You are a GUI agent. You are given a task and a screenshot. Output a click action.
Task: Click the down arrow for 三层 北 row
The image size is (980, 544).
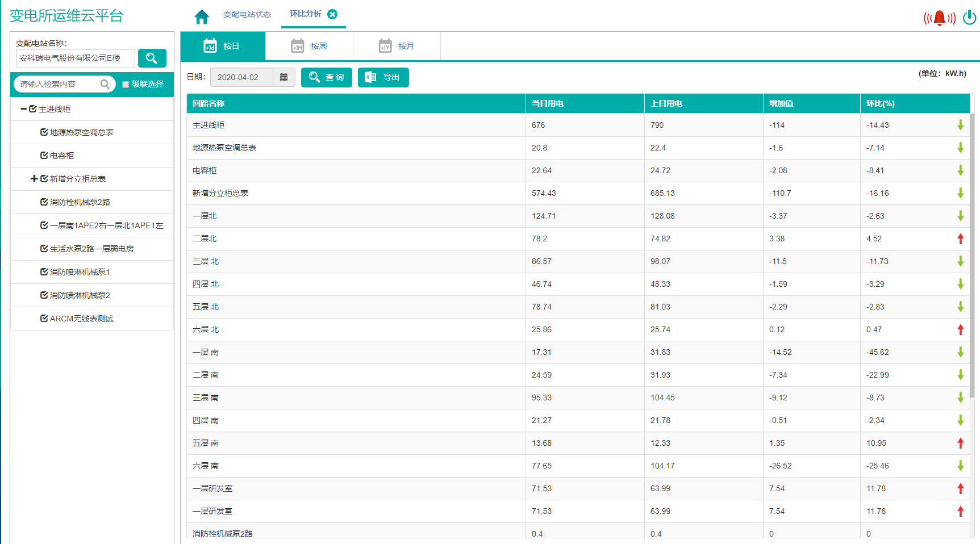[961, 261]
